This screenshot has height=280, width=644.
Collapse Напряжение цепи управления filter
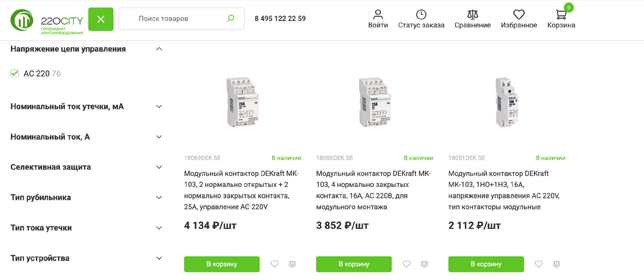click(159, 49)
